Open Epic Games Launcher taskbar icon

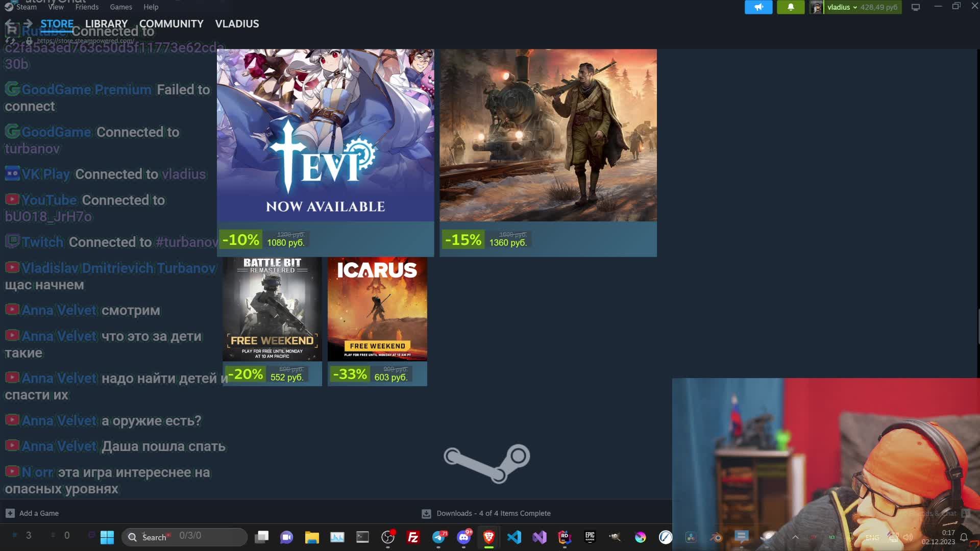(x=590, y=537)
